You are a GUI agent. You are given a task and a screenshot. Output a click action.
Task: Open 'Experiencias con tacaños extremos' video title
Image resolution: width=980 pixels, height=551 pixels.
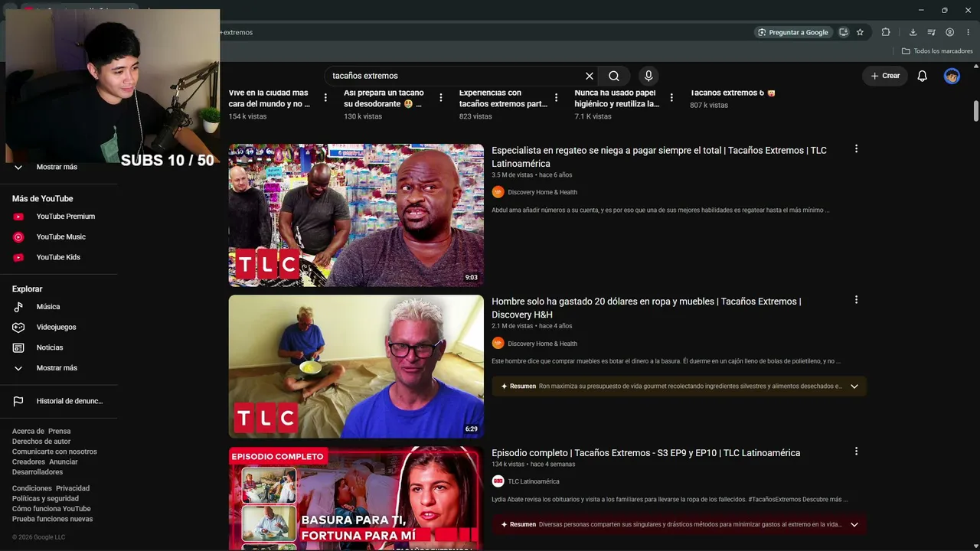[503, 98]
